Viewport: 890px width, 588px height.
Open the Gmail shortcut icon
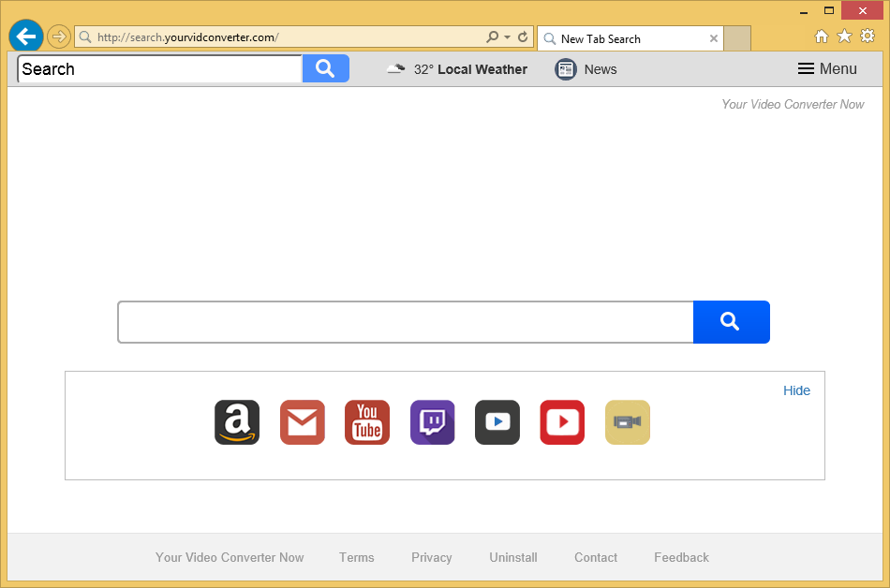point(302,422)
